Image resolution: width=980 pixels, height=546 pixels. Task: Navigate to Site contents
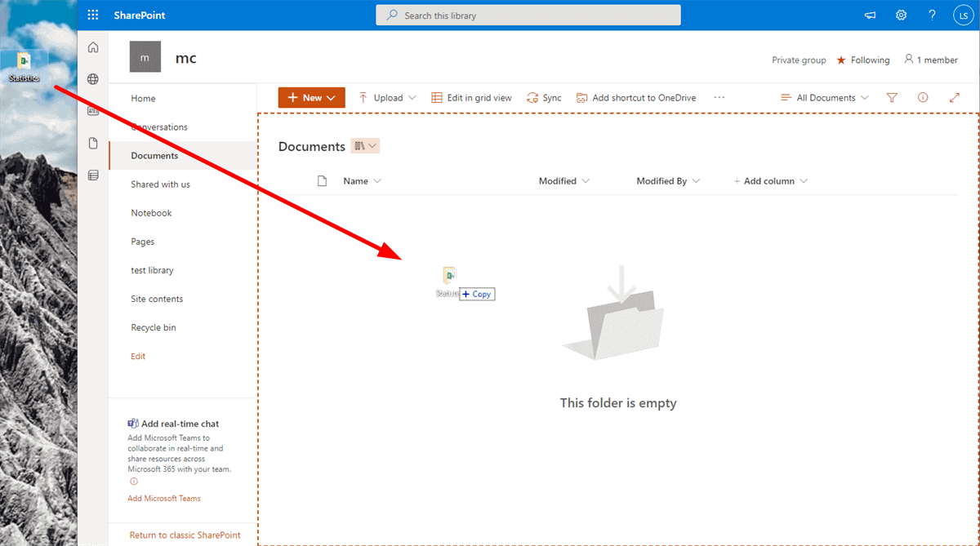coord(156,298)
